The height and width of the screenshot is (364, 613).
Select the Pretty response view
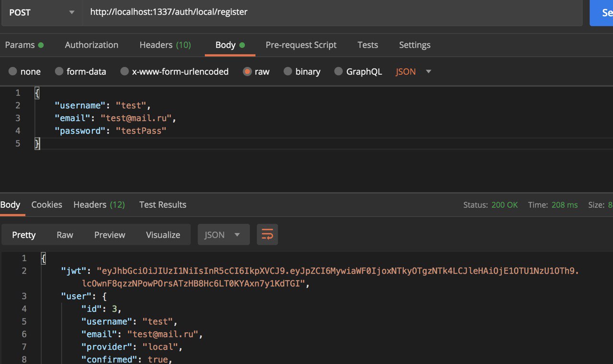coord(24,235)
